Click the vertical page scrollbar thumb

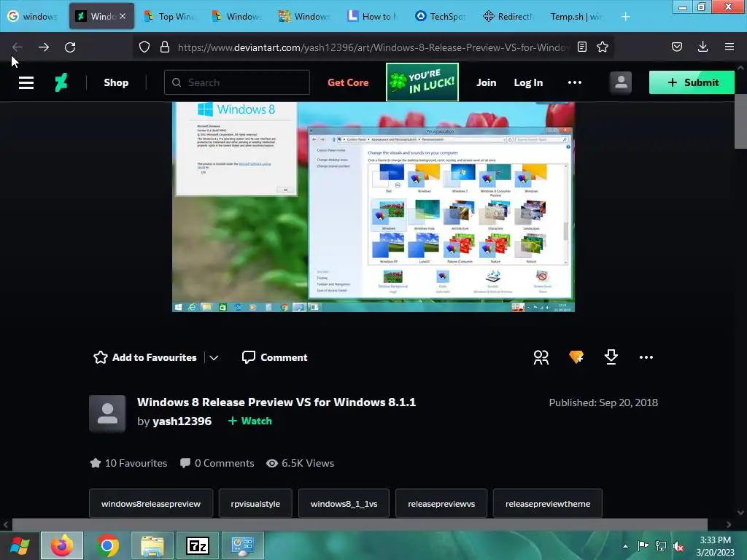[741, 122]
